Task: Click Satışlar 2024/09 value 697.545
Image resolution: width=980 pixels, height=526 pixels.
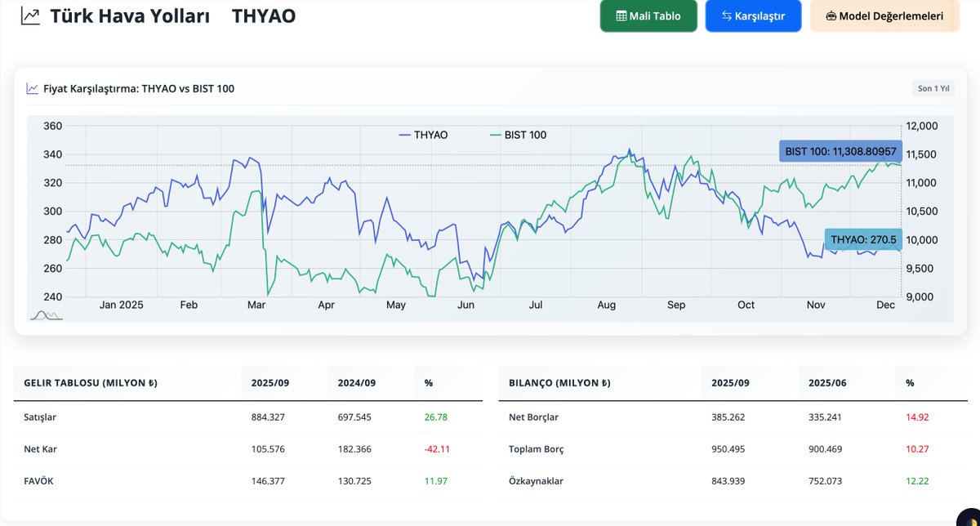Action: [x=354, y=417]
